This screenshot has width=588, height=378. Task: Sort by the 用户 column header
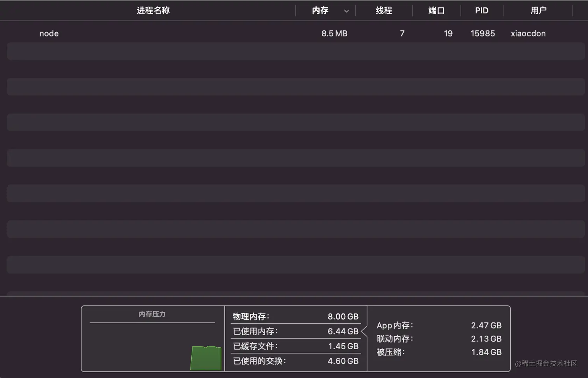coord(539,10)
